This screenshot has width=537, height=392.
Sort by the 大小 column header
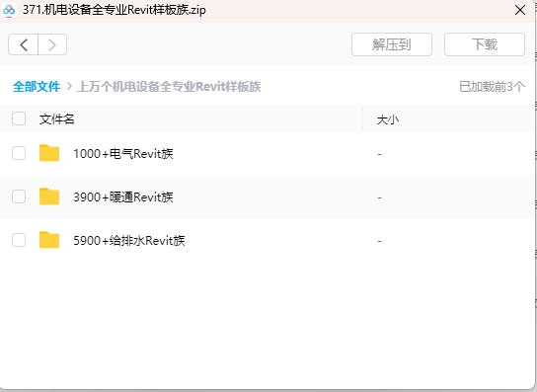(388, 119)
